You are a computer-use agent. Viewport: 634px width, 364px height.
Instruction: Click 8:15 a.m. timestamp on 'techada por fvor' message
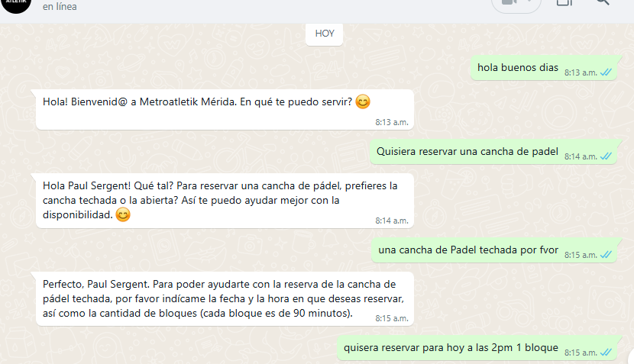pyautogui.click(x=581, y=256)
